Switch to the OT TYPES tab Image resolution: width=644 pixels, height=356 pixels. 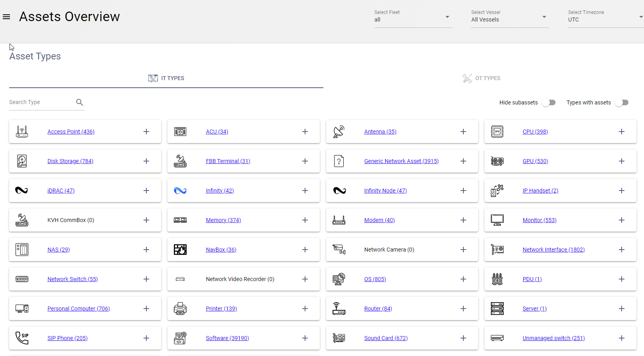point(481,78)
